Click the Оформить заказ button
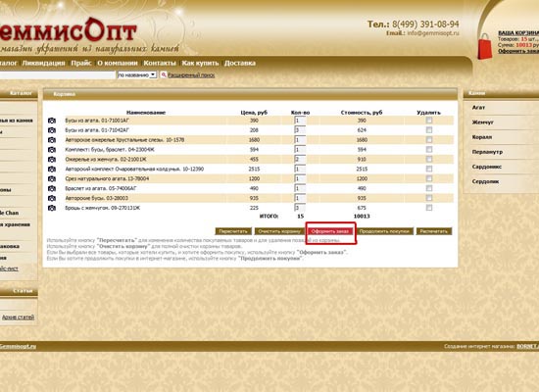The width and height of the screenshot is (539, 392). pyautogui.click(x=330, y=231)
